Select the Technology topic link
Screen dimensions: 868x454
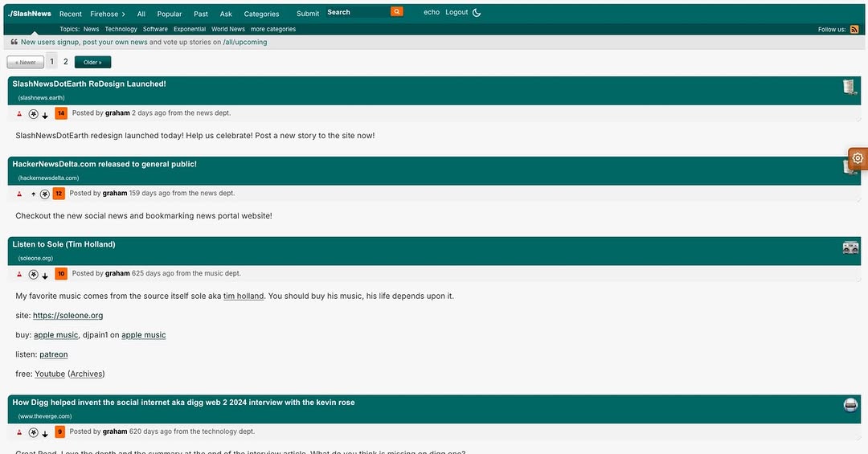(x=121, y=30)
